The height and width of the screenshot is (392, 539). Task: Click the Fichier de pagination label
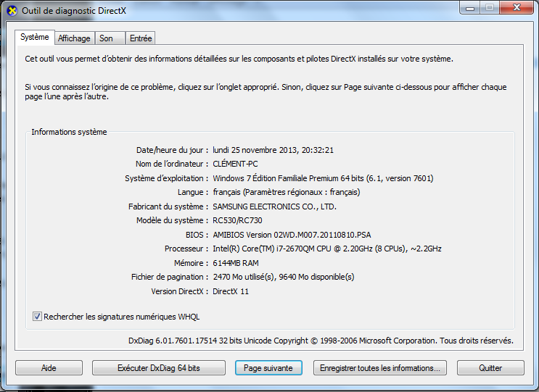[x=170, y=277]
